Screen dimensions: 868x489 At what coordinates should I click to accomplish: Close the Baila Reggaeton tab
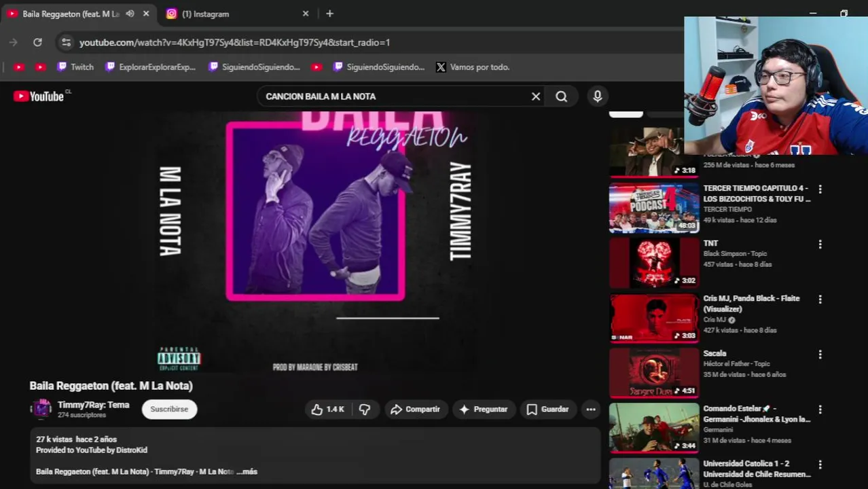click(x=146, y=14)
